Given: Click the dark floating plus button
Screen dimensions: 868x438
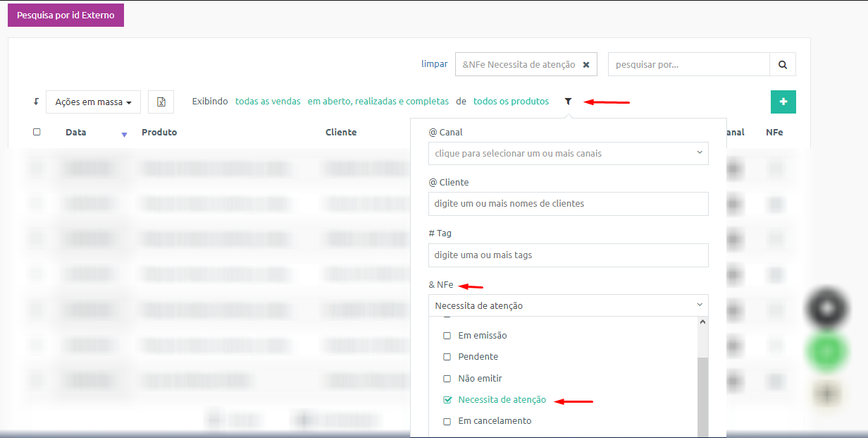Looking at the screenshot, I should coord(827,309).
